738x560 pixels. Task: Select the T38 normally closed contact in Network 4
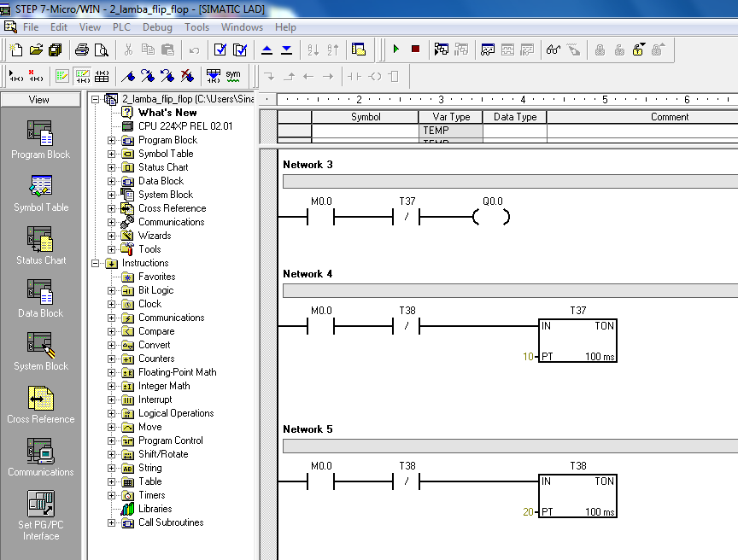pyautogui.click(x=407, y=325)
